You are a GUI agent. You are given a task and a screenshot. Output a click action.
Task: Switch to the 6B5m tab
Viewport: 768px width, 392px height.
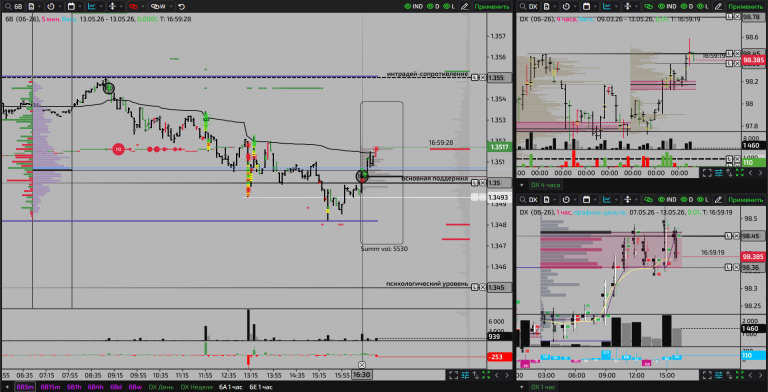(x=25, y=387)
